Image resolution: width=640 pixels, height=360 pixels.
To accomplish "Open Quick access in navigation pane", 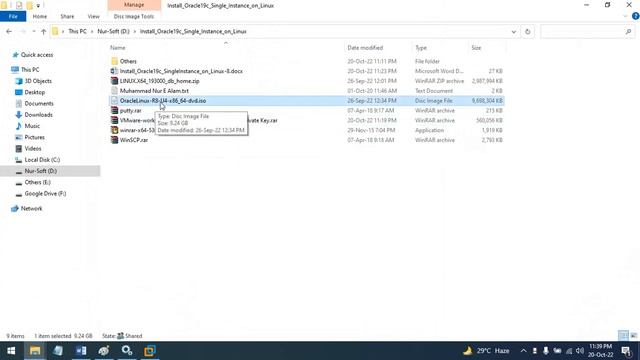I will 37,55.
